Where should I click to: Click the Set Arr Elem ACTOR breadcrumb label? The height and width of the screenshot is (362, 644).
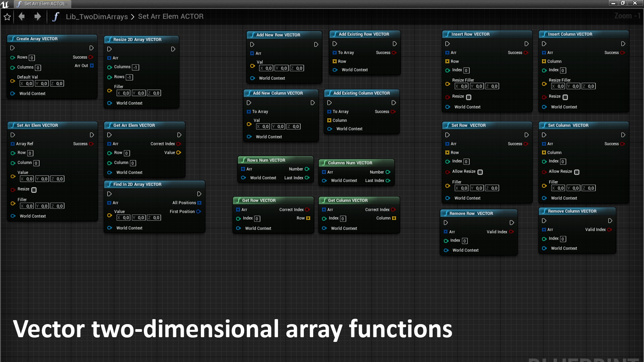[x=171, y=16]
